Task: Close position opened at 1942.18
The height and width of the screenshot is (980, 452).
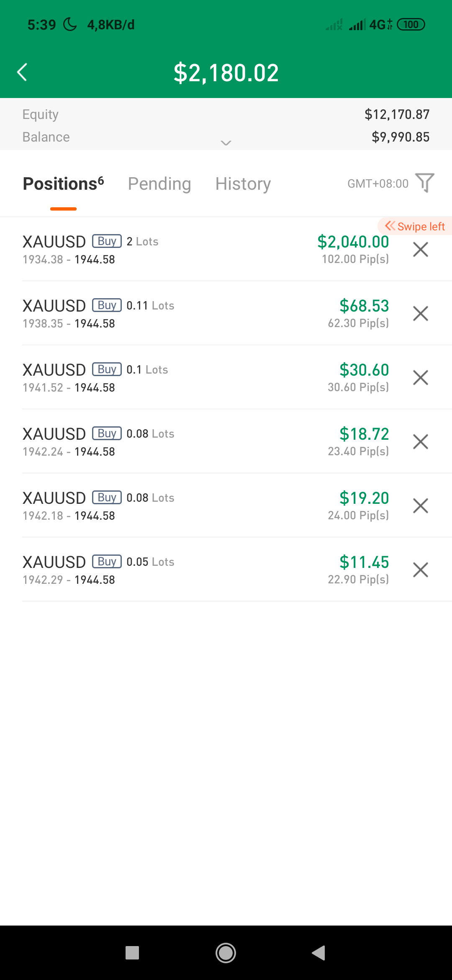Action: pos(420,506)
